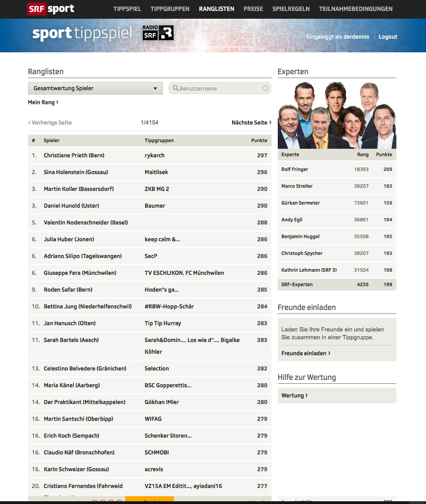Screen dimensions: 426x504
Task: Select player Julia Huber (Jonen)
Action: [x=69, y=239]
